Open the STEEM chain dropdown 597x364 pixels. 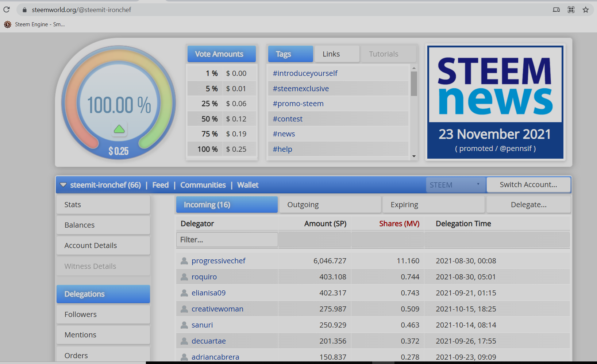coord(455,185)
